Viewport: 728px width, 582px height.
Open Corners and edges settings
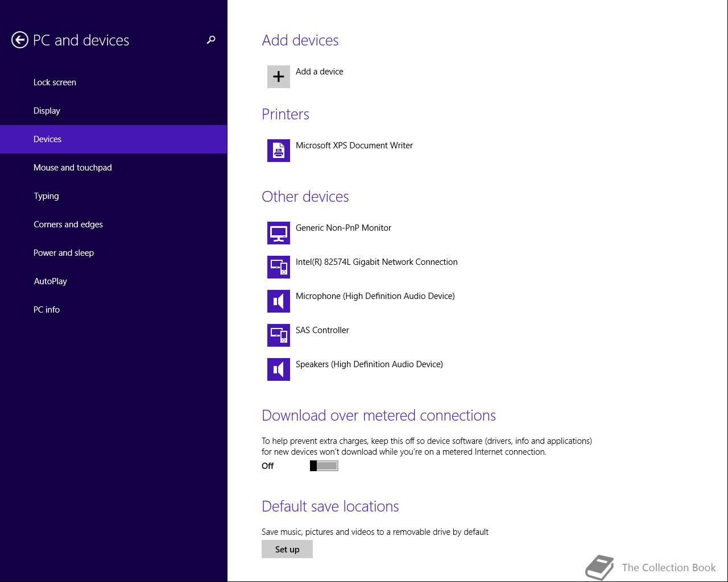(x=68, y=225)
